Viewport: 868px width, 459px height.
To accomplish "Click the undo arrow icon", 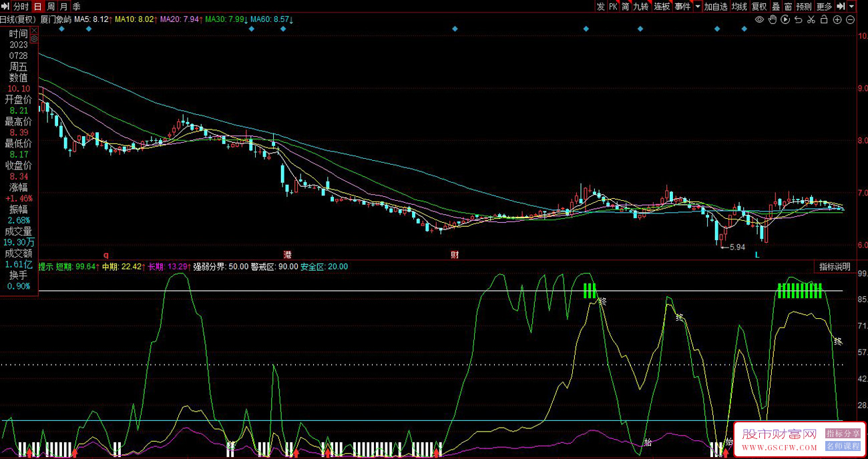I will (x=798, y=19).
